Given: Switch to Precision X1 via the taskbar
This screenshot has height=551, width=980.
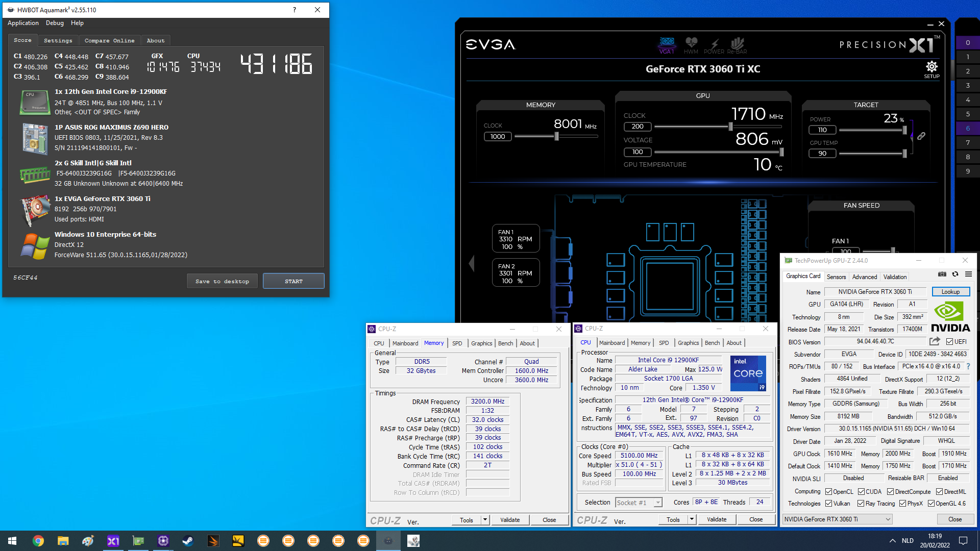Looking at the screenshot, I should click(113, 541).
